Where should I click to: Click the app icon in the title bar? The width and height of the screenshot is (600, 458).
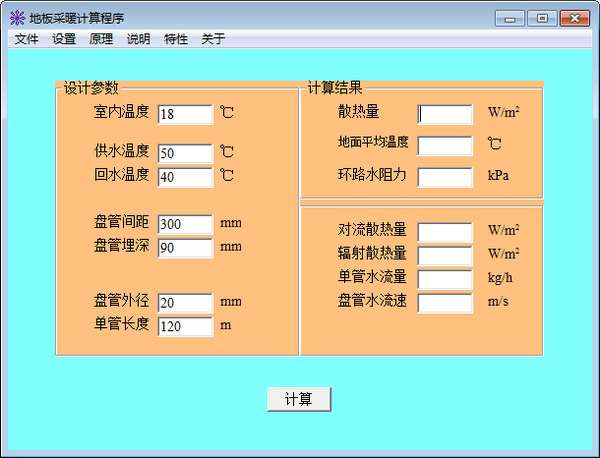pyautogui.click(x=16, y=18)
